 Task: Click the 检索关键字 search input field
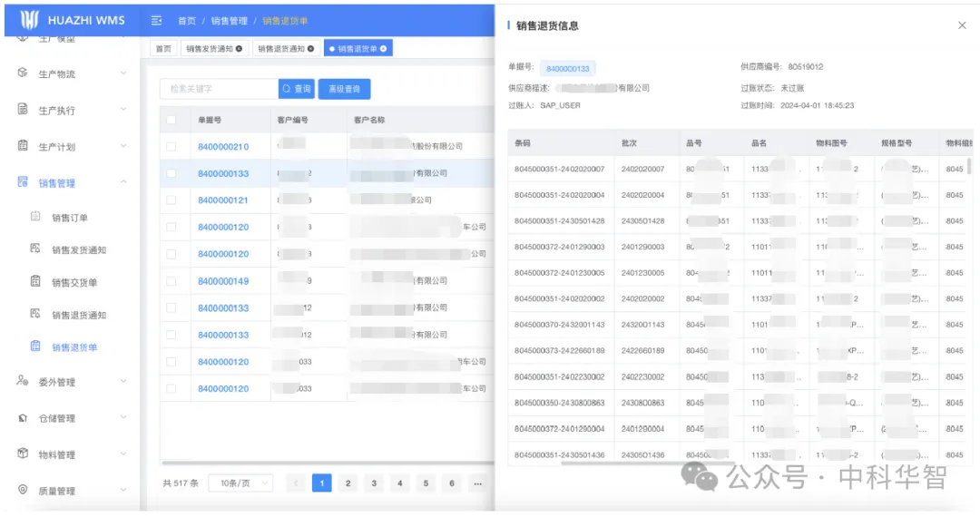point(219,89)
